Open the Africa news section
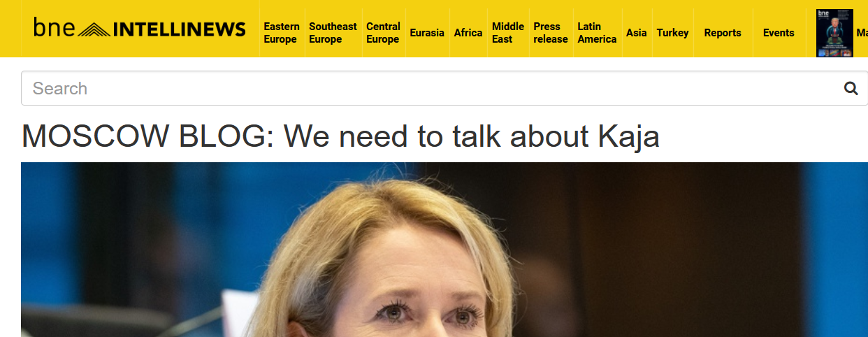This screenshot has width=868, height=337. 468,33
